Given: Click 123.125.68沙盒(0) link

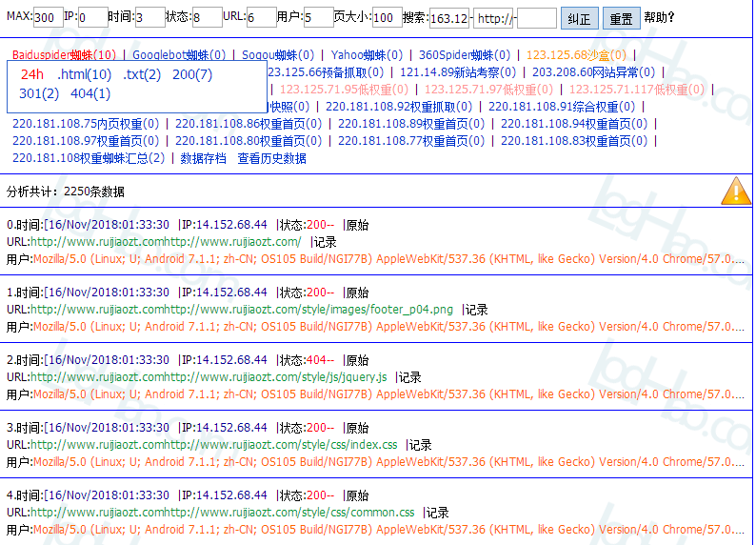Looking at the screenshot, I should (x=576, y=55).
